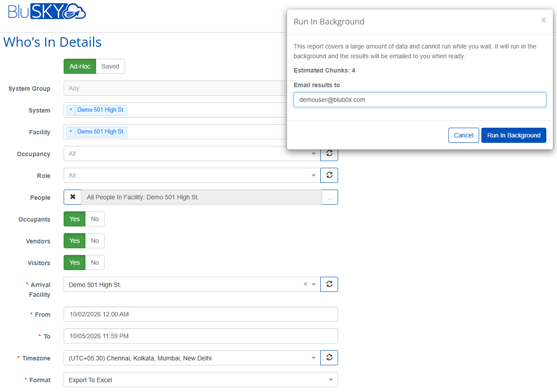Remove Demo 501 High St. from System
Viewport: 557px width, 392px height.
pyautogui.click(x=71, y=110)
